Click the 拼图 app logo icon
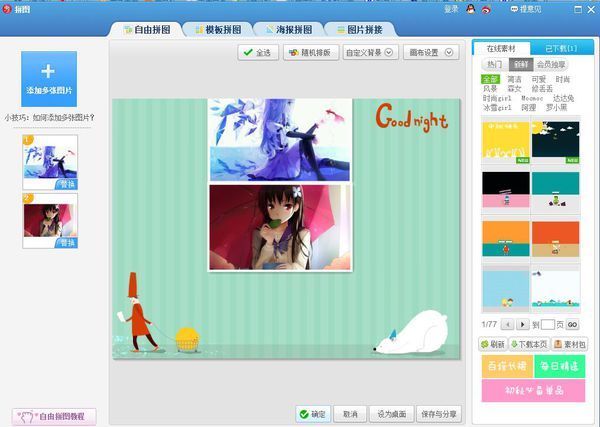 coord(7,9)
